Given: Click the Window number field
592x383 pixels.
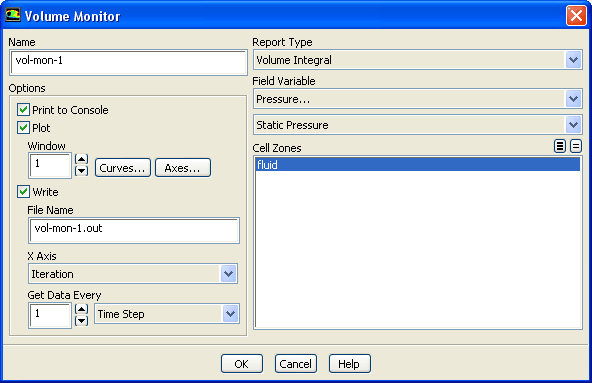Looking at the screenshot, I should point(50,165).
